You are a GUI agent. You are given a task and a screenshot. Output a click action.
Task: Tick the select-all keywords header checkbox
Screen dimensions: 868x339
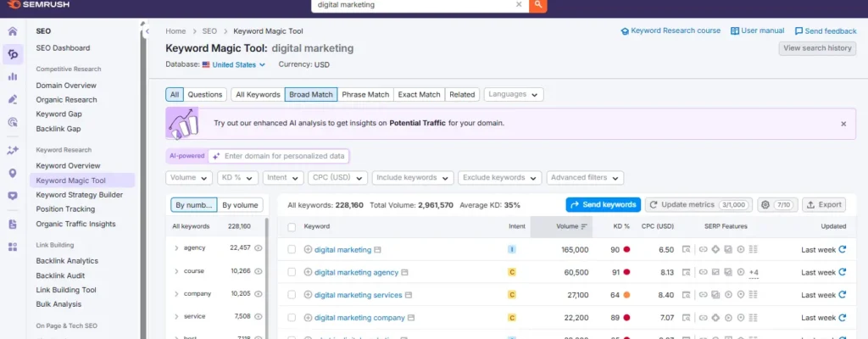click(x=292, y=226)
